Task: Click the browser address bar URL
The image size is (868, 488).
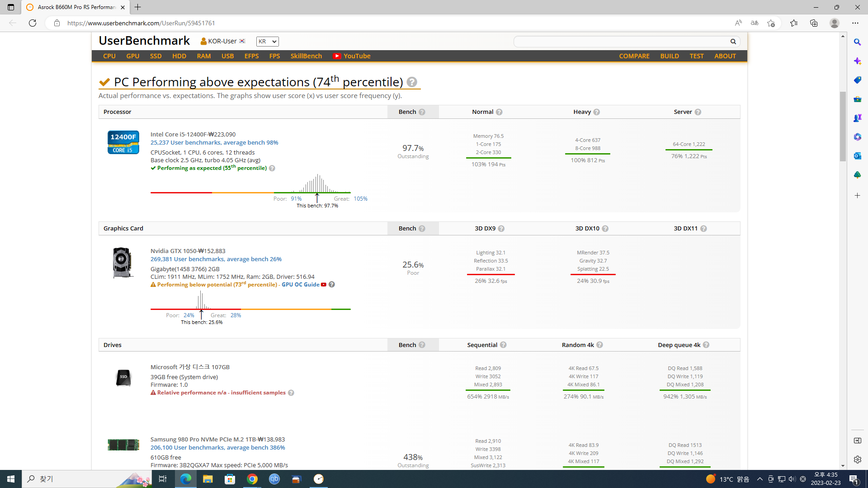Action: tap(141, 23)
